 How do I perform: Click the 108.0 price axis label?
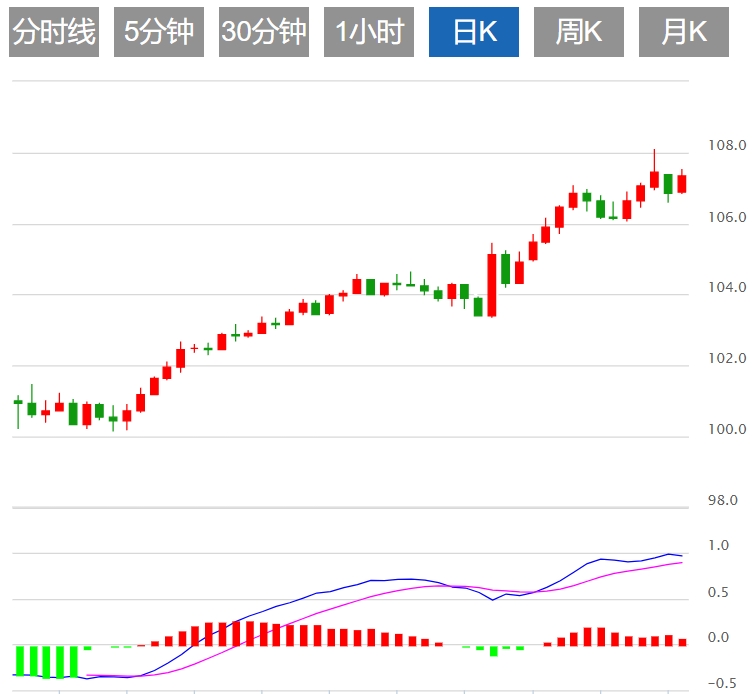tap(727, 146)
